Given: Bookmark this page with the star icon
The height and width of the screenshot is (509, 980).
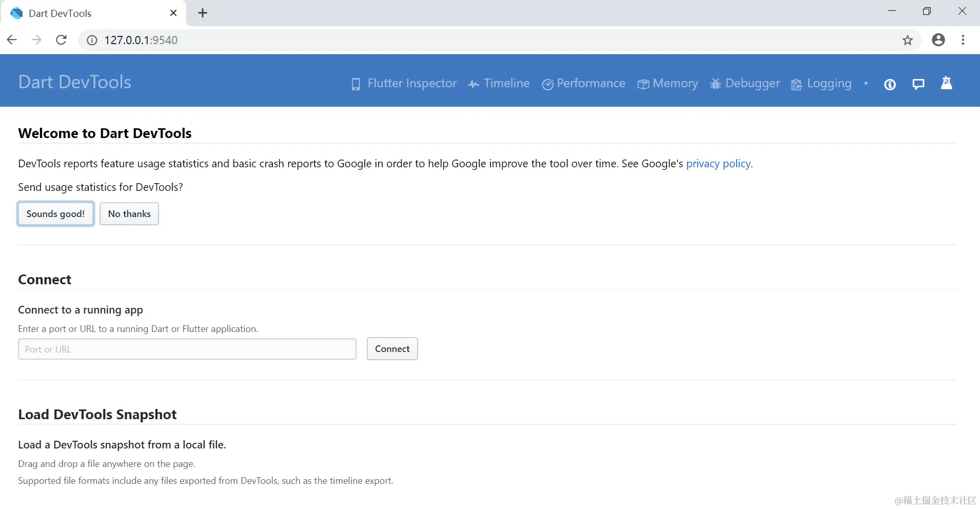Looking at the screenshot, I should pyautogui.click(x=908, y=40).
